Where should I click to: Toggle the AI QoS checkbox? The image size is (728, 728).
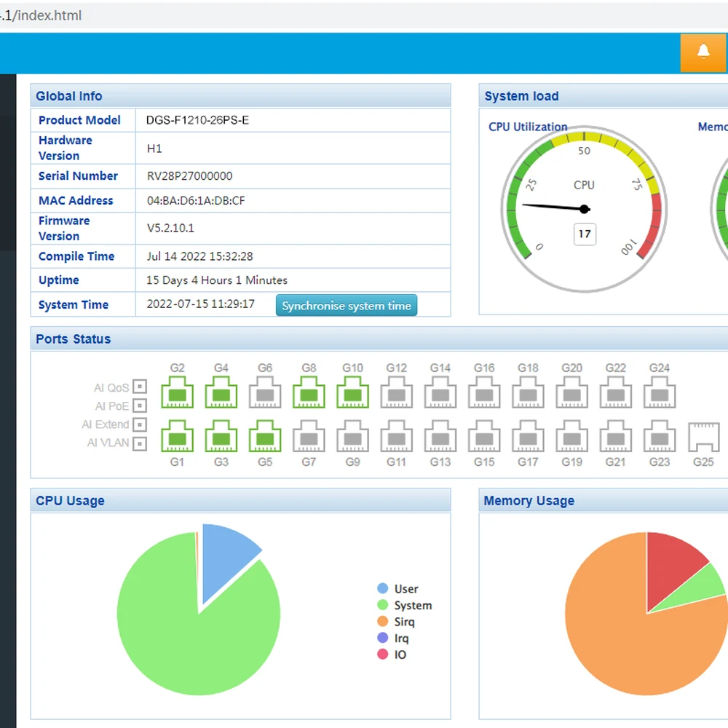(x=140, y=387)
